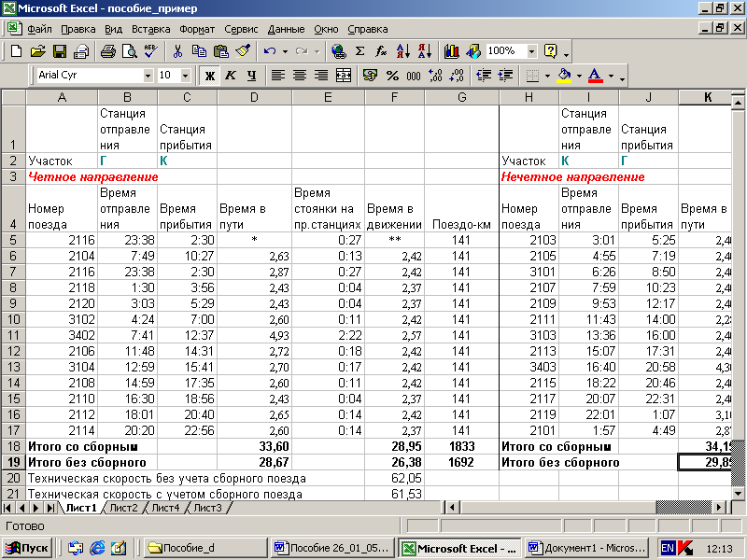Toggle bold formatting button Ж
Viewport: 747px width, 560px height.
coord(210,76)
